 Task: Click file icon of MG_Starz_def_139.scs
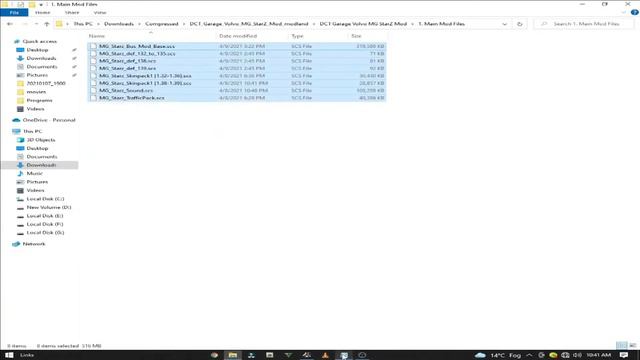click(93, 68)
